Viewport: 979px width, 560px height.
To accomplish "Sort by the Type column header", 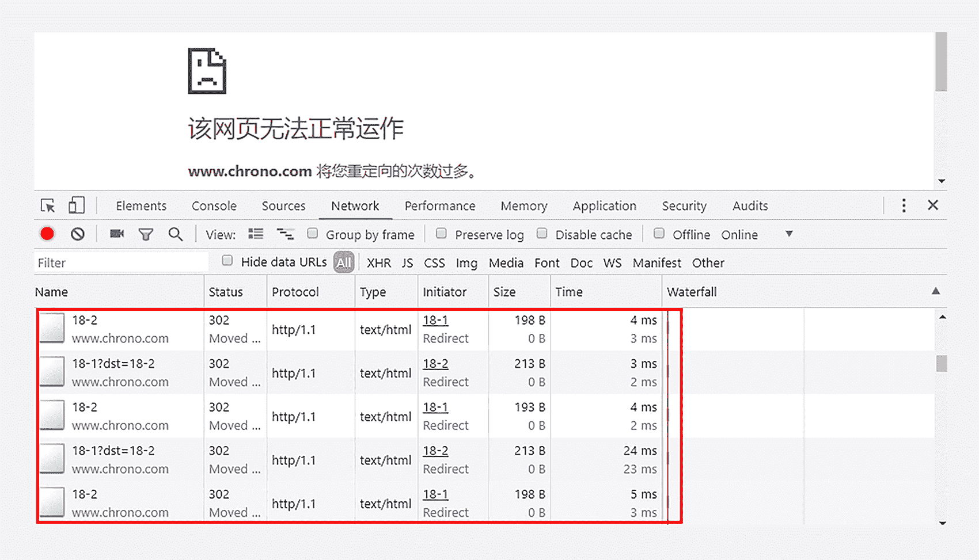I will point(386,292).
